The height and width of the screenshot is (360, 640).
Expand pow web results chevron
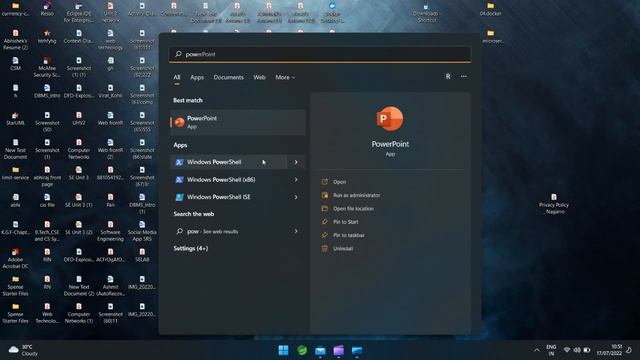296,231
